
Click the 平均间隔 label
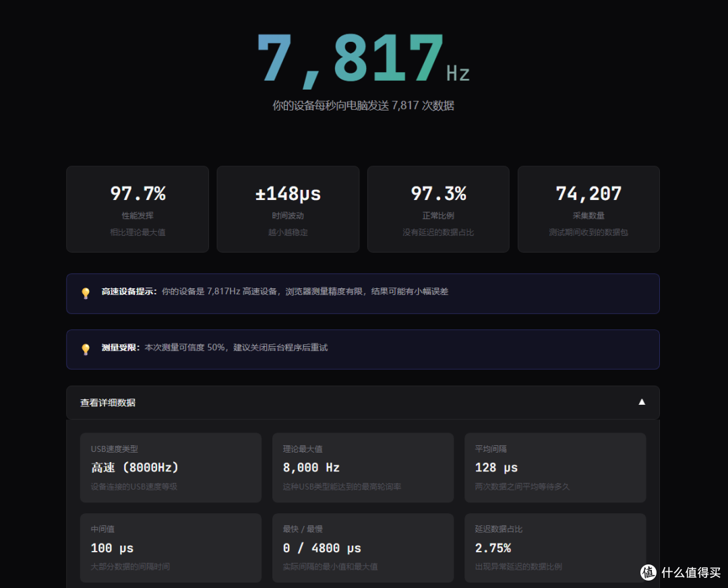pyautogui.click(x=491, y=449)
